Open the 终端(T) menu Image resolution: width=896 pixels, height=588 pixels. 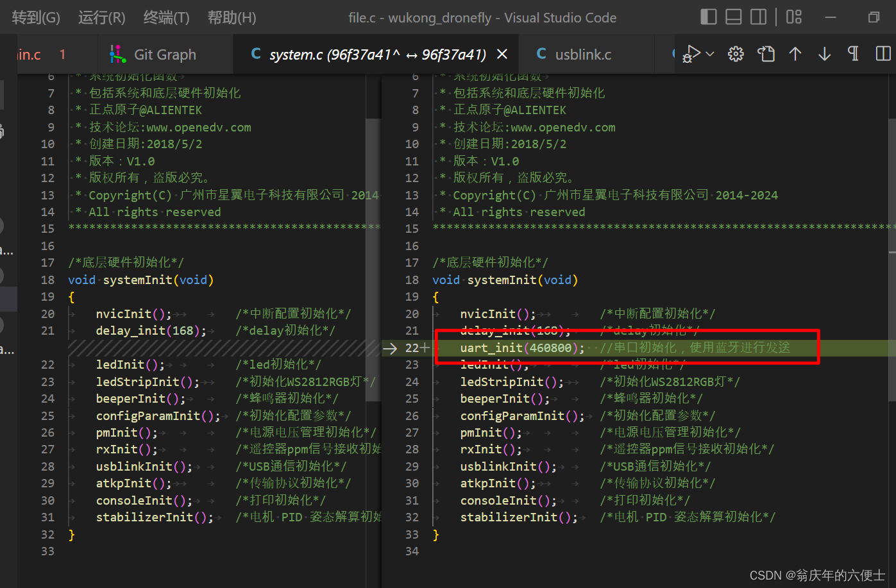click(x=166, y=17)
